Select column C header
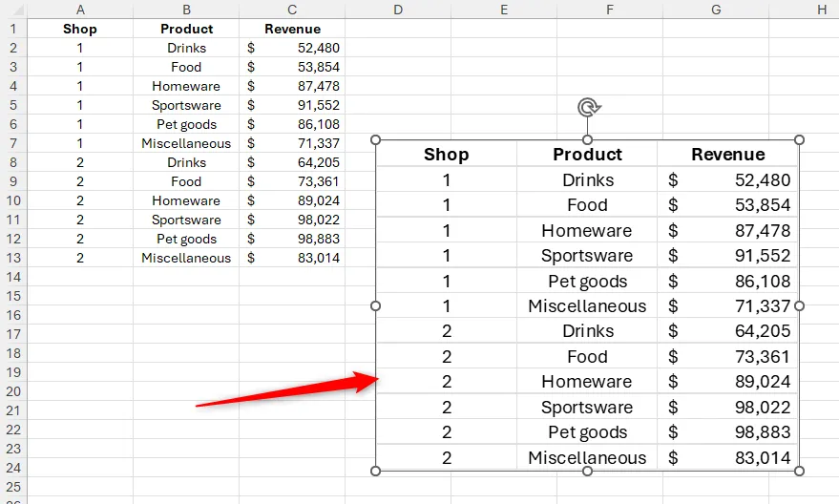 point(292,10)
